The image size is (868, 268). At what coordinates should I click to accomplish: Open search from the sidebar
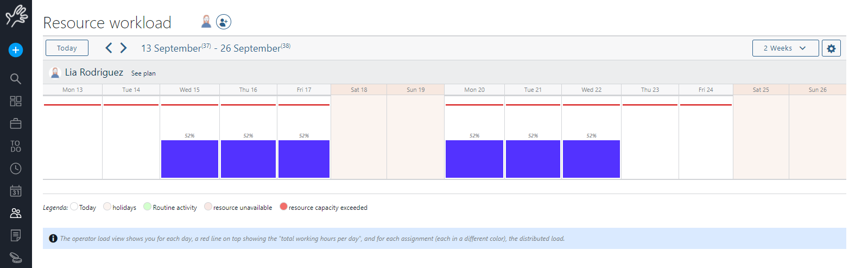coord(16,79)
